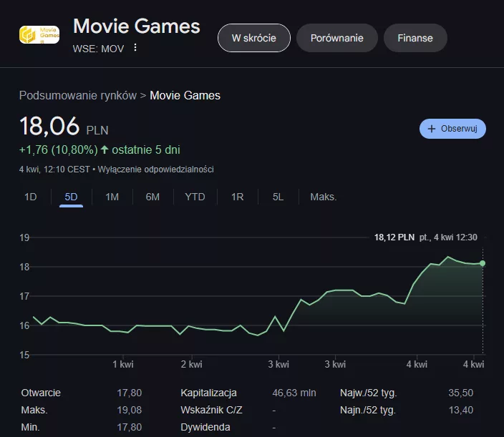Viewport: 504px width, 437px height.
Task: Click the plus icon on Obserwuj button
Action: pyautogui.click(x=432, y=129)
